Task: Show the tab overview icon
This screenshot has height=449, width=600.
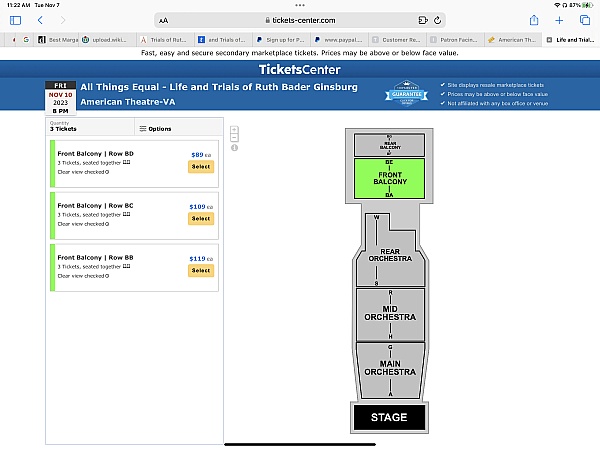Action: pos(585,20)
